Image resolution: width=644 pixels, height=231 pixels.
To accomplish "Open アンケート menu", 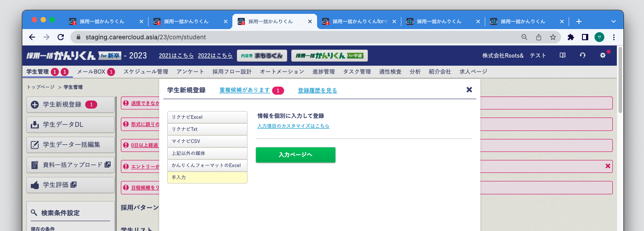I will 190,71.
